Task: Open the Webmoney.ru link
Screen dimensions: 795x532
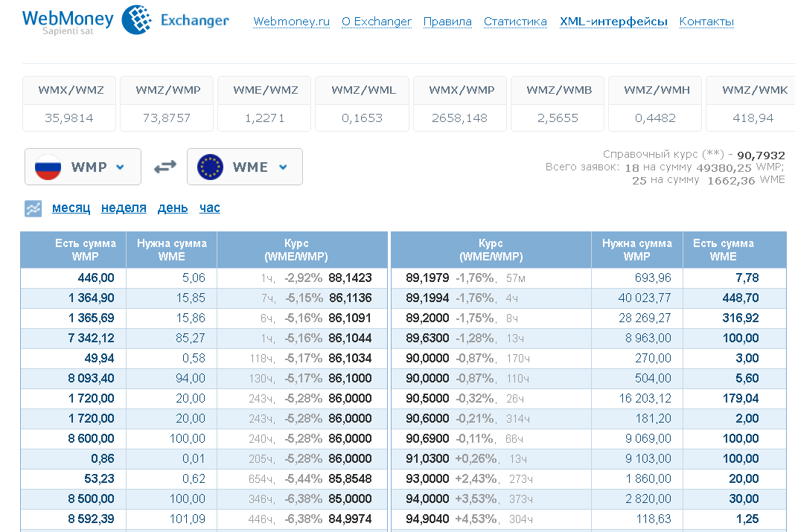Action: tap(292, 22)
